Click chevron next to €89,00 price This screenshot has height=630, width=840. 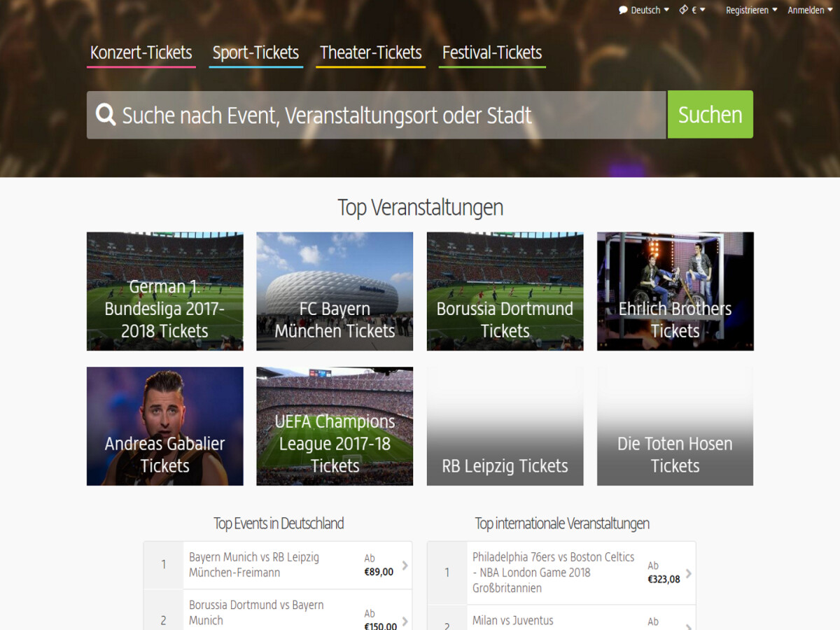(x=405, y=566)
